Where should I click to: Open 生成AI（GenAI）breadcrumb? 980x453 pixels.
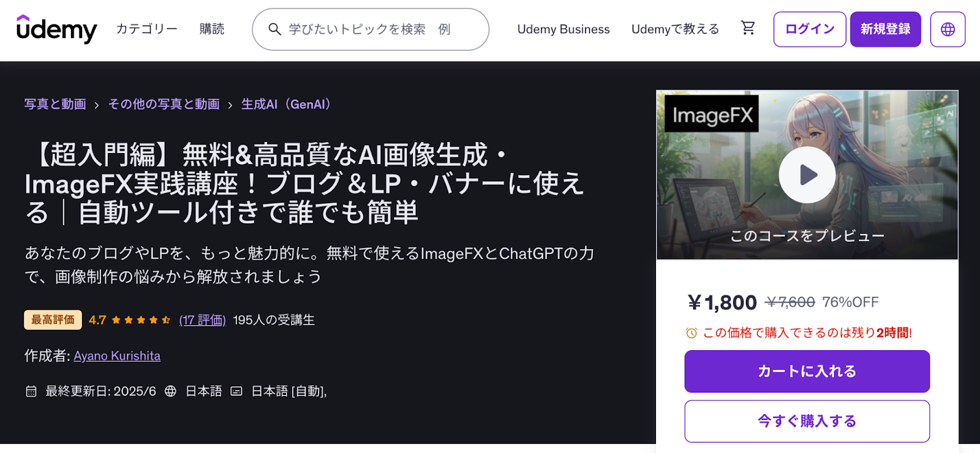(x=288, y=104)
